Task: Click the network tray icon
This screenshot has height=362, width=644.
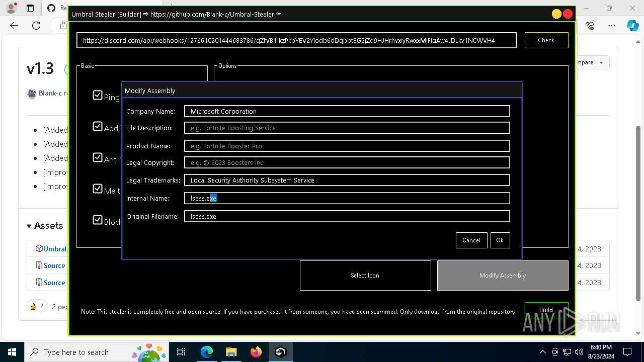Action: point(567,352)
